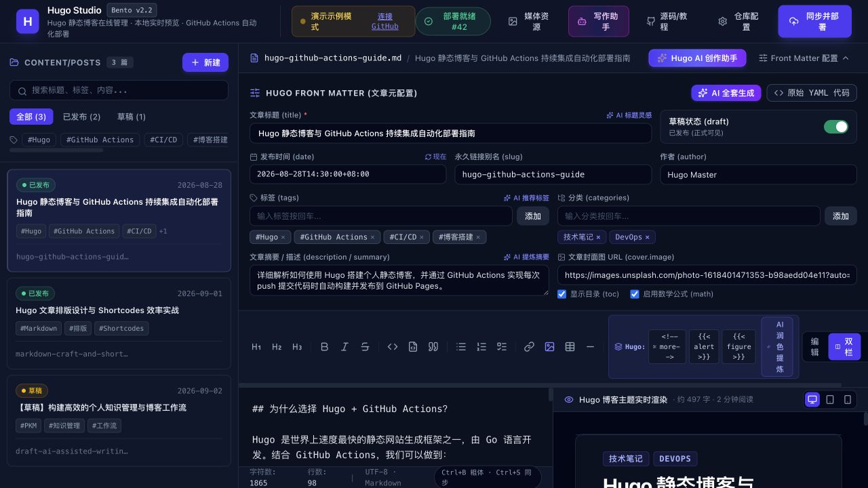Viewport: 868px width, 488px height.
Task: Click 同步并部署 button
Action: pyautogui.click(x=814, y=21)
